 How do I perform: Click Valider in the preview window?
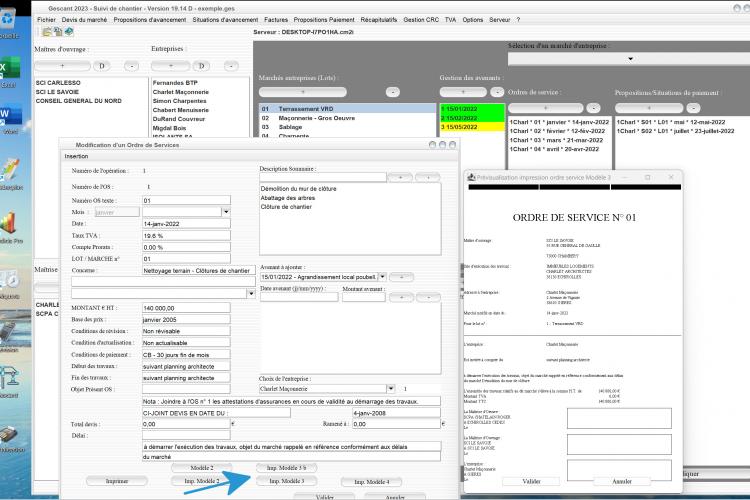pyautogui.click(x=531, y=481)
